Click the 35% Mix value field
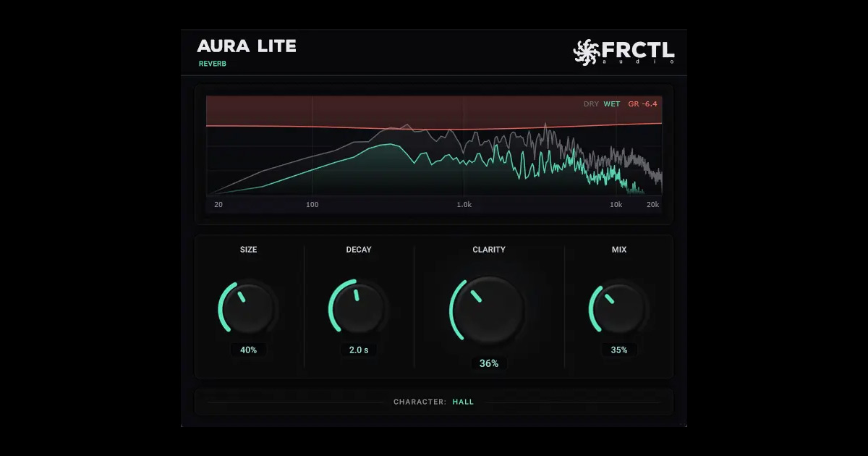This screenshot has width=868, height=456. tap(619, 350)
